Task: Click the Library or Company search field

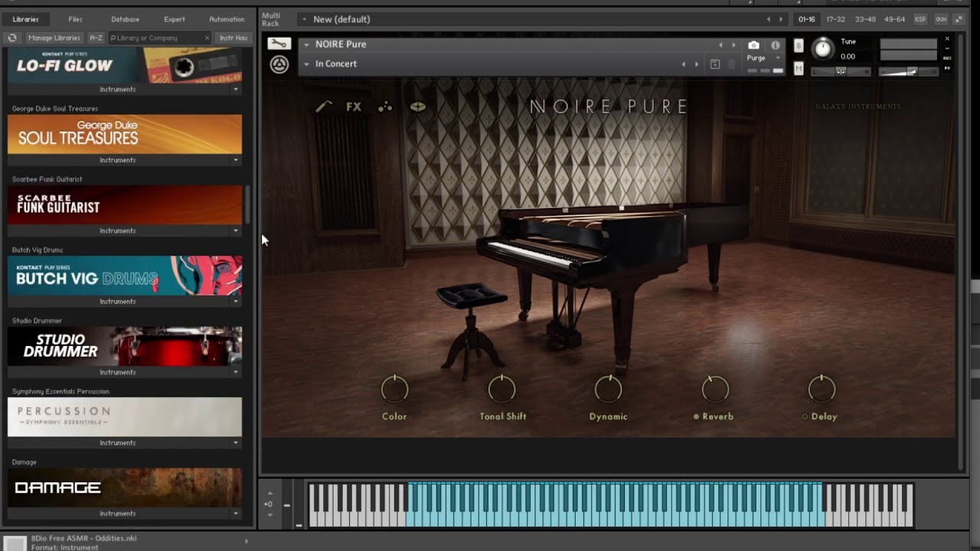Action: coord(157,37)
